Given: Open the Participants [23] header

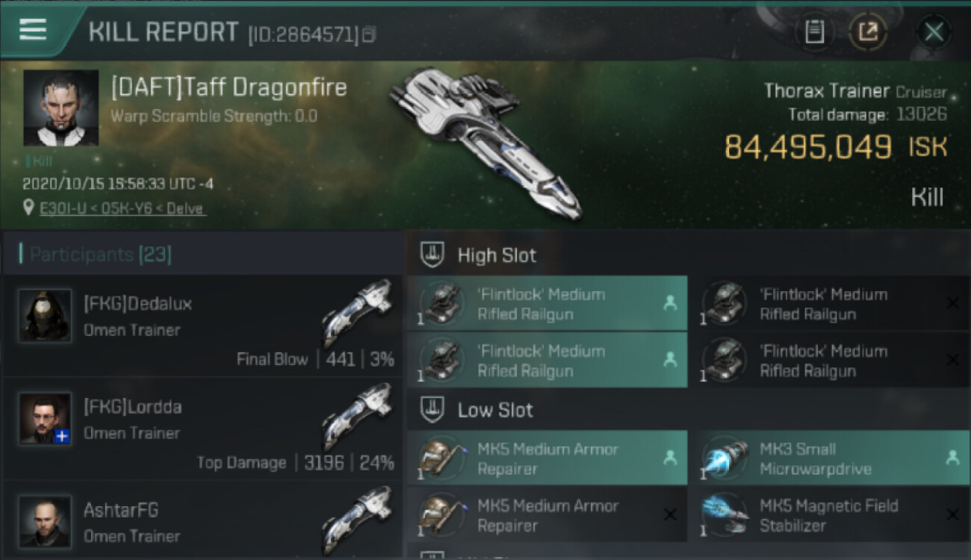Looking at the screenshot, I should coord(101,255).
